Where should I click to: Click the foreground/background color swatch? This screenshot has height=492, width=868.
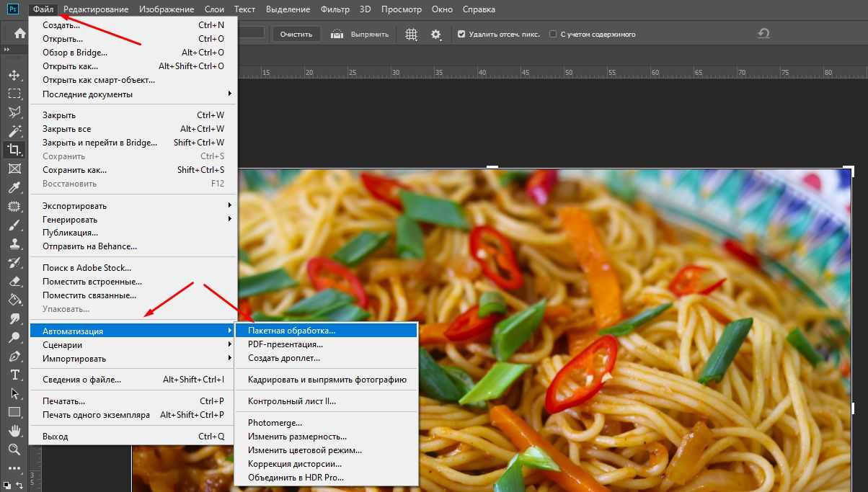pos(6,485)
